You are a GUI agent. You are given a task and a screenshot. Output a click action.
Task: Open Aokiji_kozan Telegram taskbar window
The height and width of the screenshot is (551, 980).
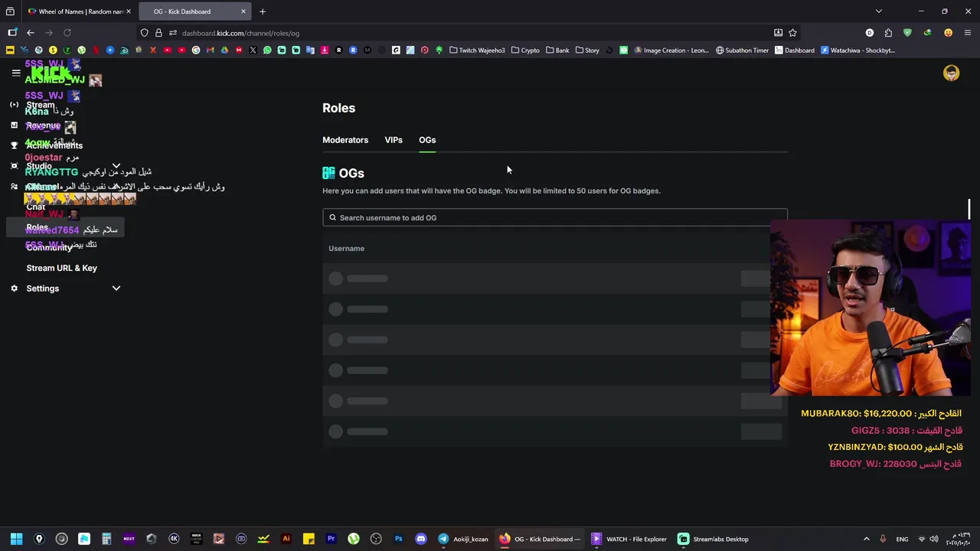click(x=462, y=539)
